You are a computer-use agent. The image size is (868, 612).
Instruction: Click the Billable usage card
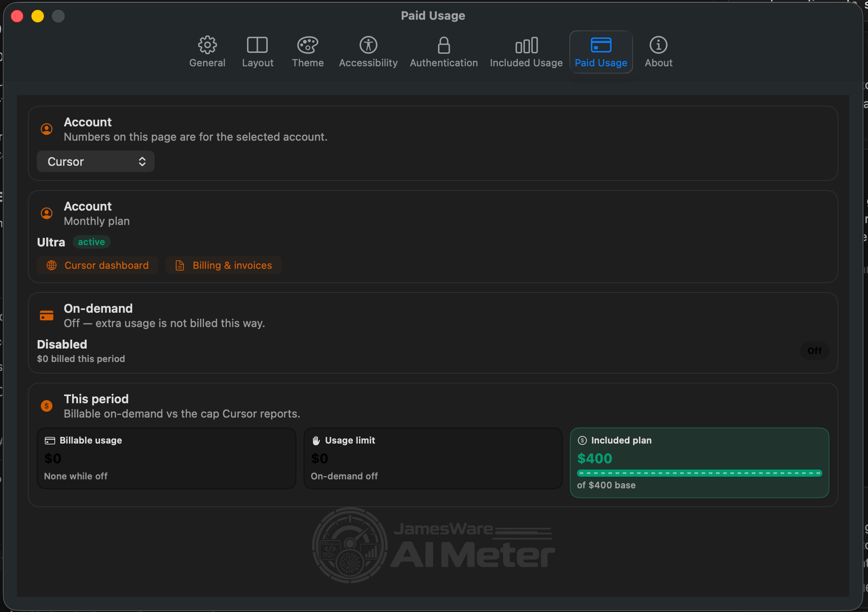click(166, 458)
